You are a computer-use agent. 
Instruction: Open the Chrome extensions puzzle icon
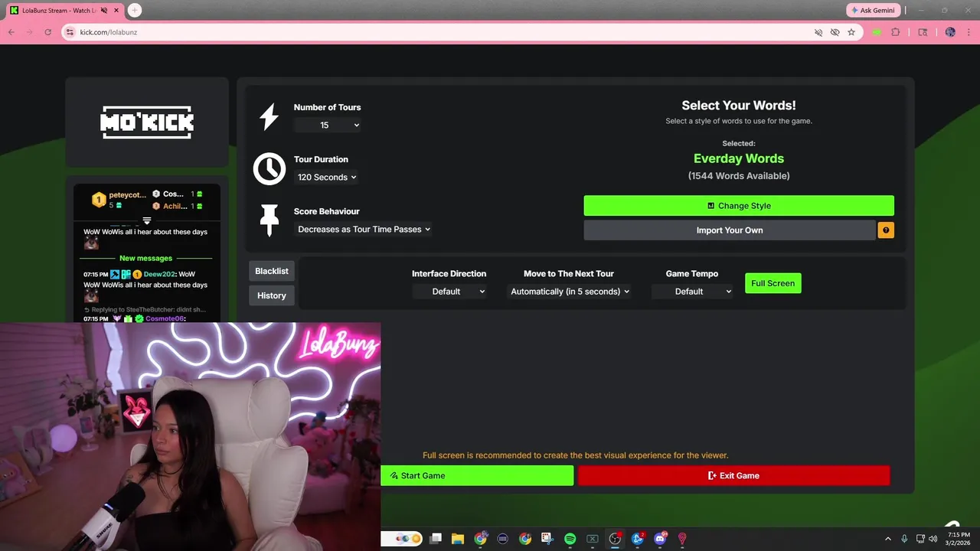pos(896,32)
